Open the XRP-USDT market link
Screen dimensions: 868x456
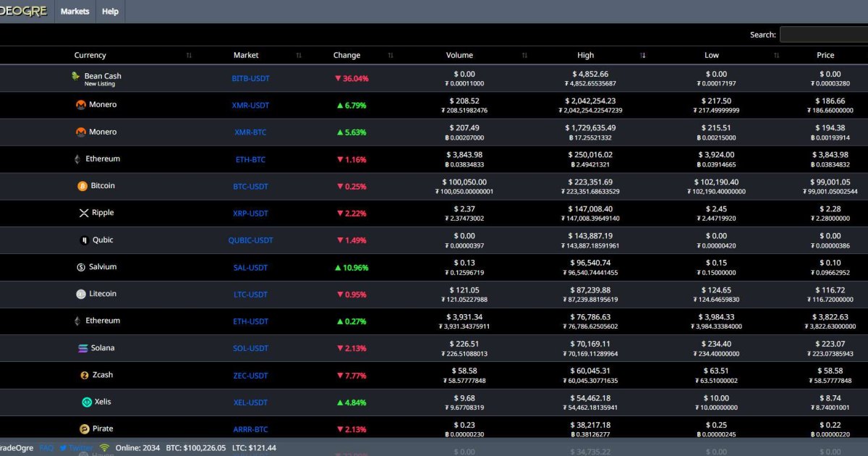point(250,214)
